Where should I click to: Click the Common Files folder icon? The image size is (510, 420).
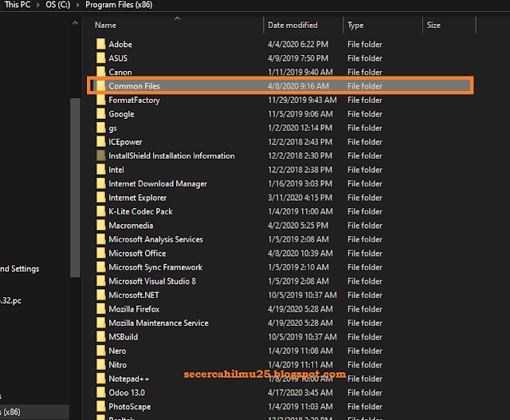(x=101, y=86)
